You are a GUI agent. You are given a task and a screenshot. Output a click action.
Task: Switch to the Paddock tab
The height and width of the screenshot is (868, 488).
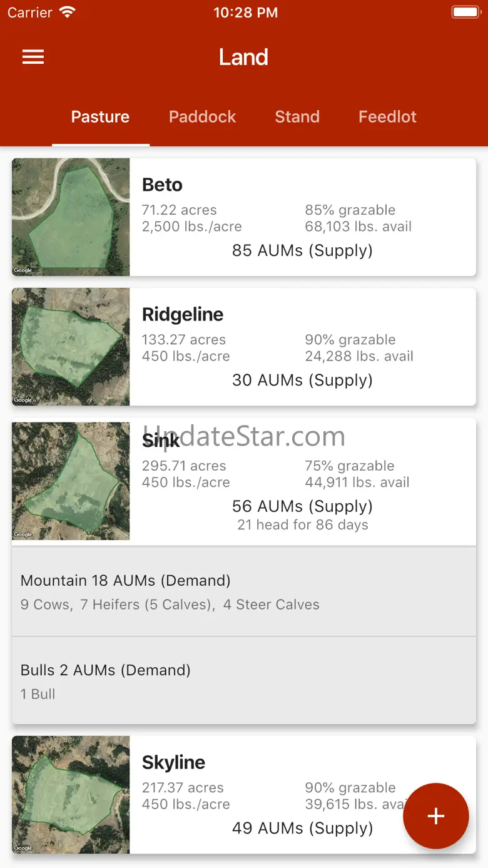[x=202, y=117]
